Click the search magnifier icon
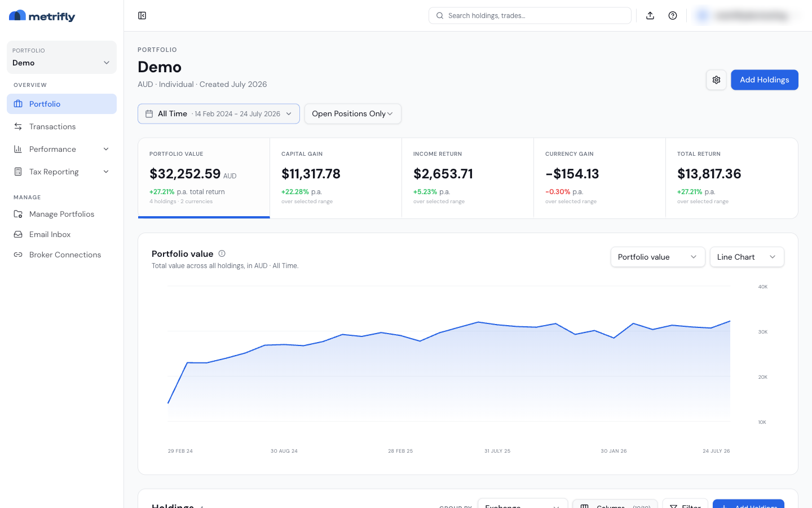 [x=440, y=16]
